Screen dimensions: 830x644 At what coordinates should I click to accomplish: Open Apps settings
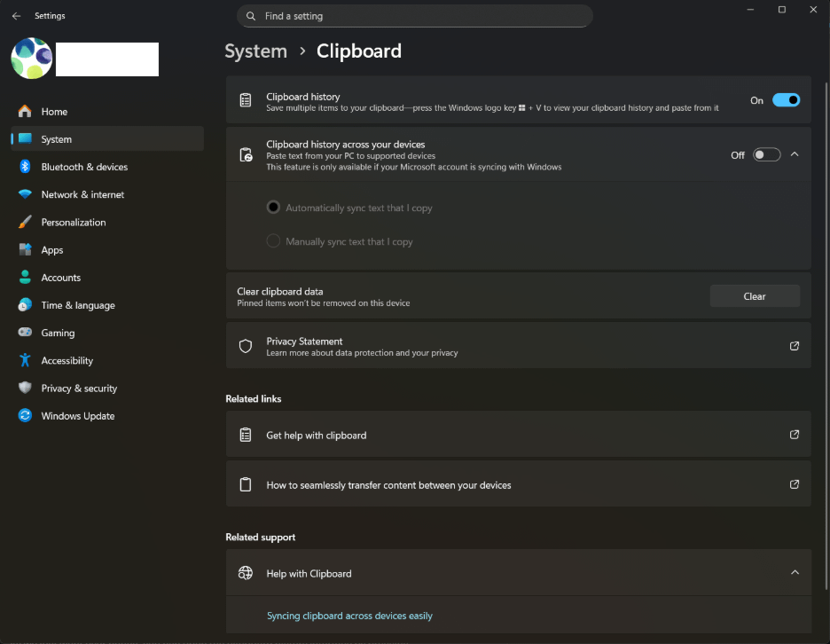point(107,249)
